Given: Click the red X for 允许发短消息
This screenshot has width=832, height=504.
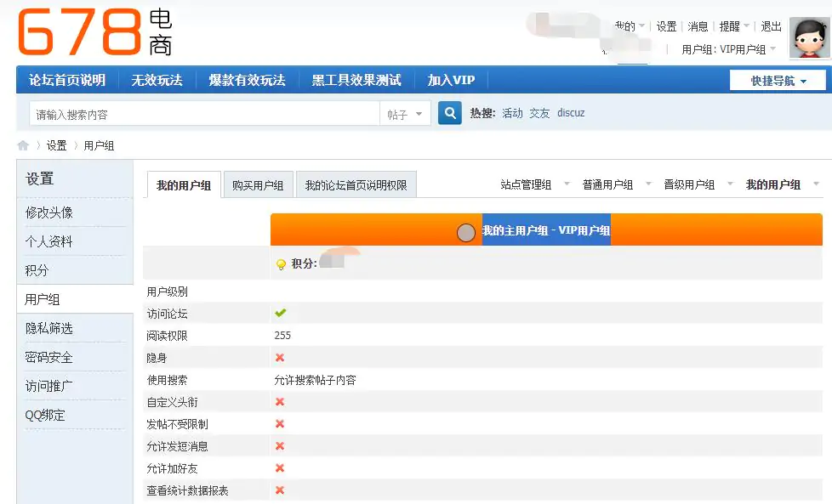Looking at the screenshot, I should pyautogui.click(x=280, y=445).
